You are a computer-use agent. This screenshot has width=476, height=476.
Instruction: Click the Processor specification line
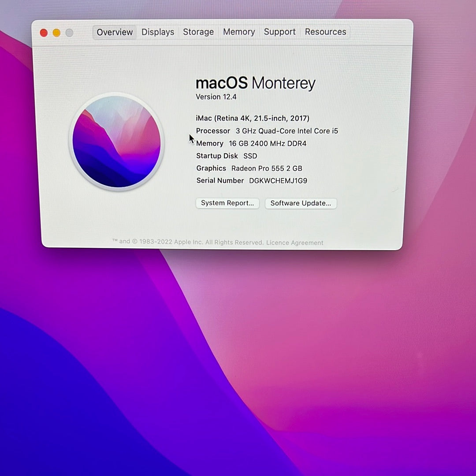[267, 131]
